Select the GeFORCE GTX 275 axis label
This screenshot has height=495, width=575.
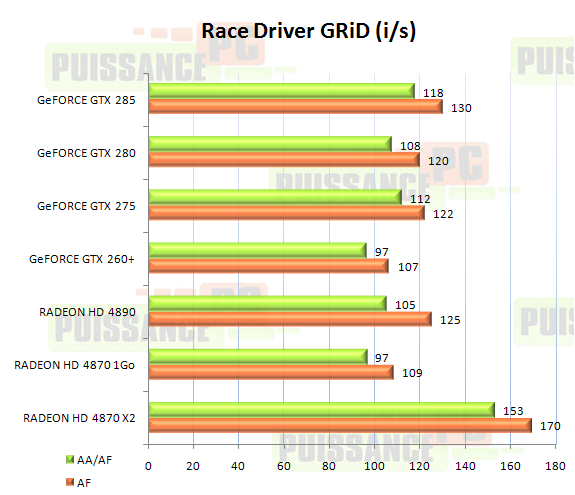[86, 206]
